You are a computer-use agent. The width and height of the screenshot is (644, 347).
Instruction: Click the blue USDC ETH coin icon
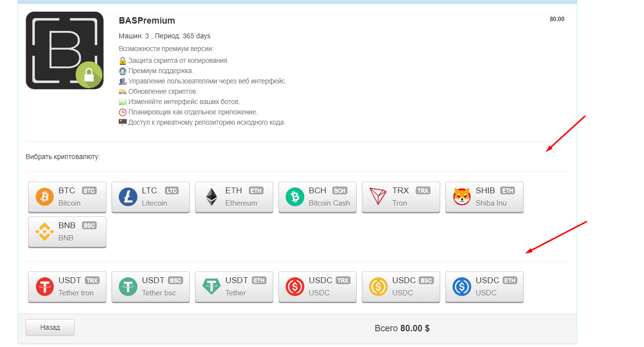coord(462,287)
